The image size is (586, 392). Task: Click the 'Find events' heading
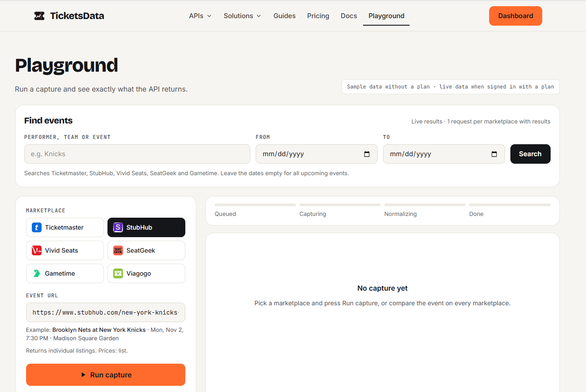[x=48, y=120]
